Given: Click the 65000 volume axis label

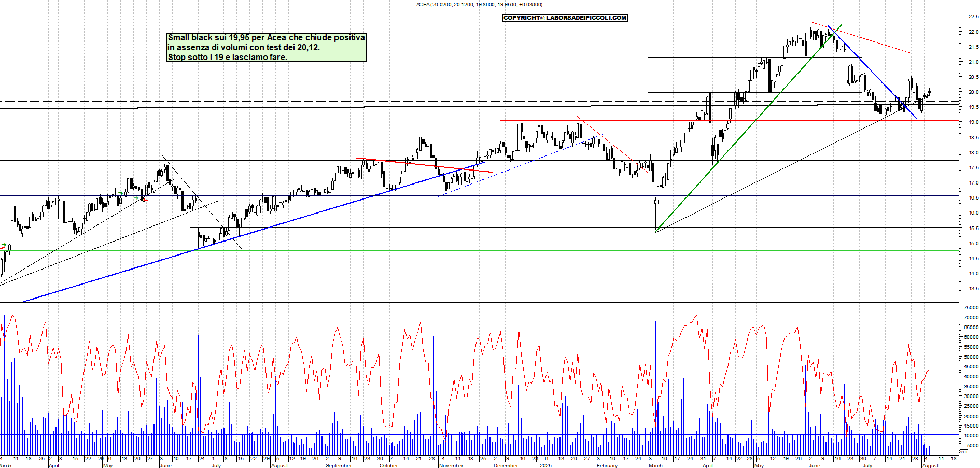Looking at the screenshot, I should [971, 328].
